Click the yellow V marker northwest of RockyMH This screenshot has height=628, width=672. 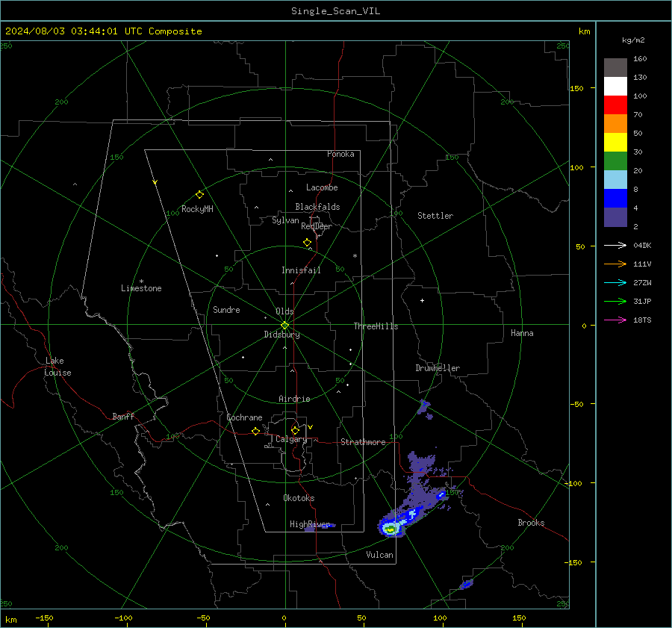155,182
